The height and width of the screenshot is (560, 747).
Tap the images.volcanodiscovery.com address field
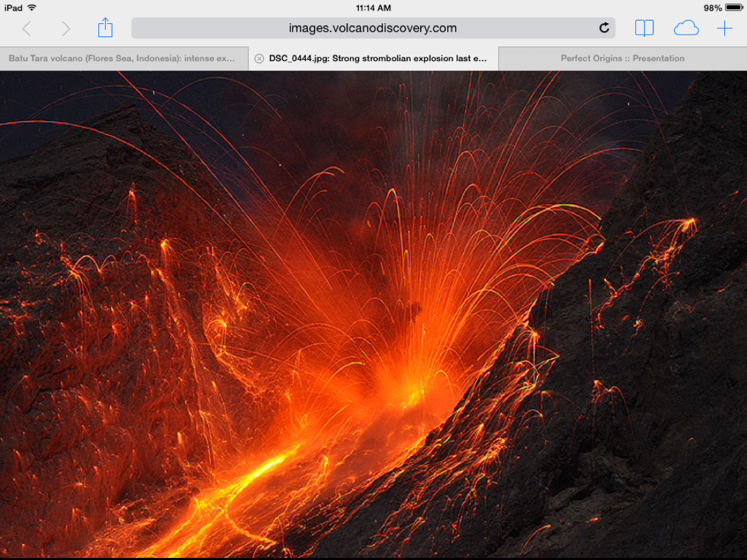372,28
